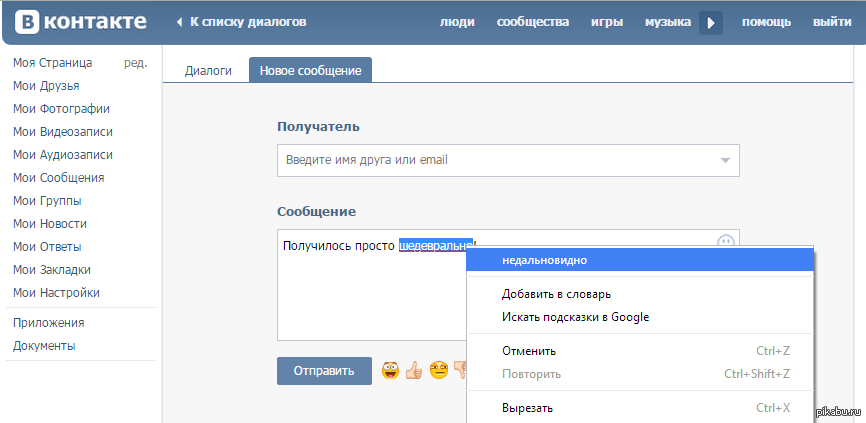Screen dimensions: 866x423
Task: Click the recipient name input field
Action: 495,160
